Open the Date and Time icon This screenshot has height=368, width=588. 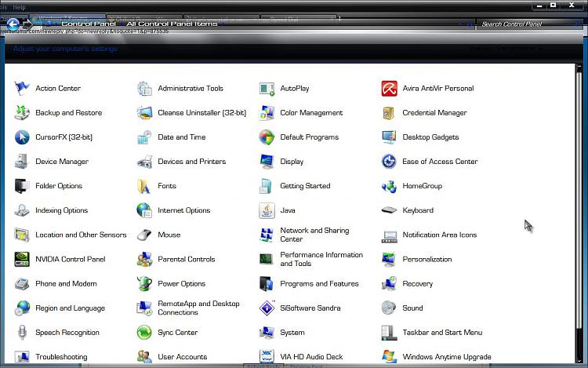(144, 137)
